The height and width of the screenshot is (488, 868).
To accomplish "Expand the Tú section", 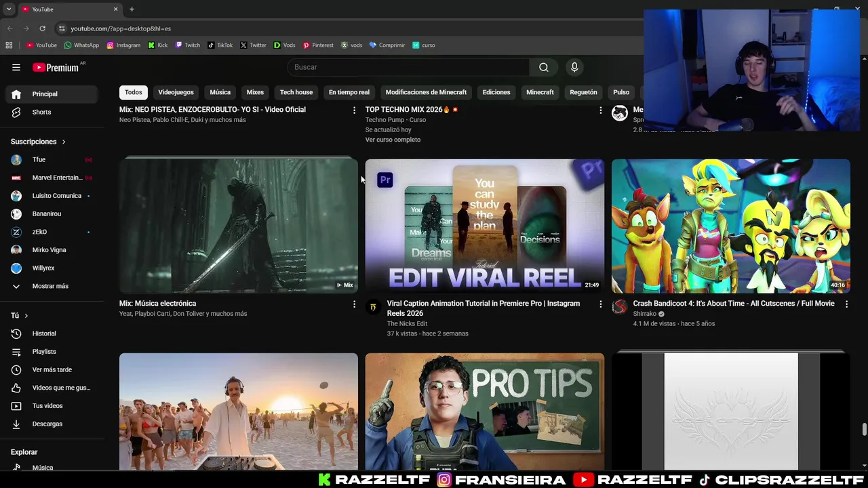I will click(20, 316).
